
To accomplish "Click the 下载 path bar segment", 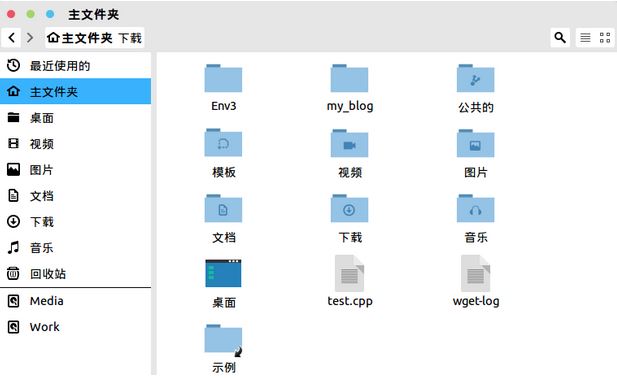I will pos(130,38).
